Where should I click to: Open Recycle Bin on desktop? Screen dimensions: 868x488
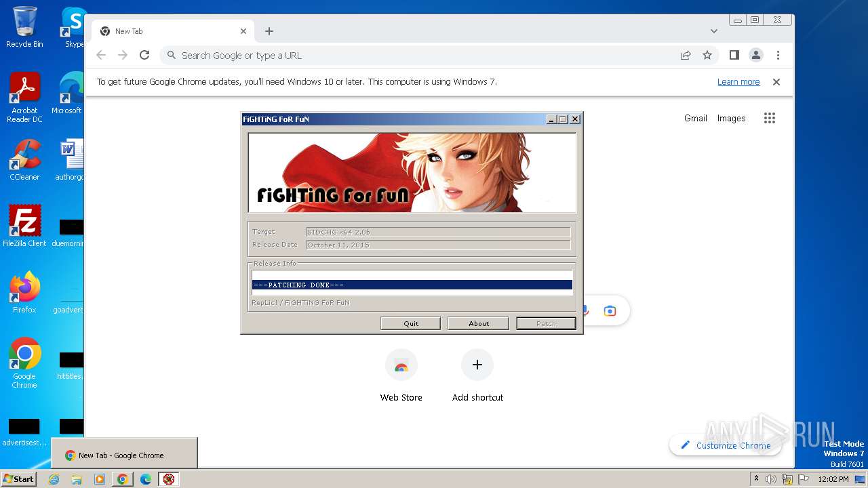[24, 27]
